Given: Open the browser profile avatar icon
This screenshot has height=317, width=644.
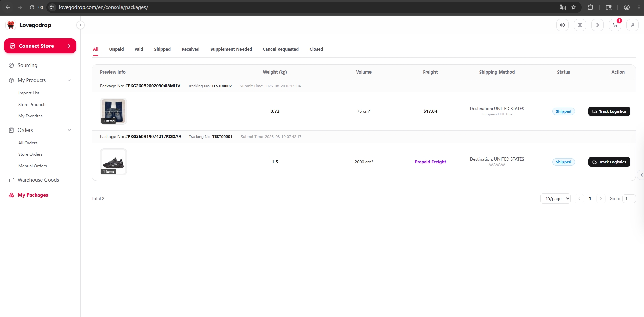Looking at the screenshot, I should click(627, 7).
